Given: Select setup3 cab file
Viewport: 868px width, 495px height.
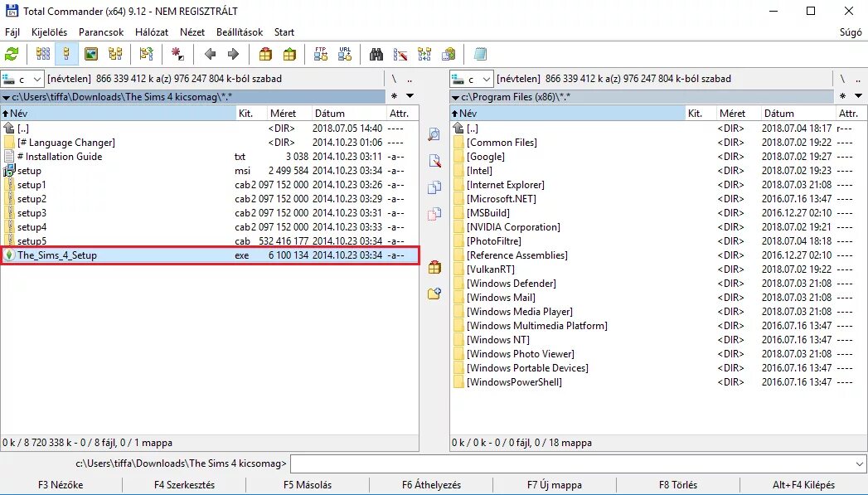Looking at the screenshot, I should [210, 213].
